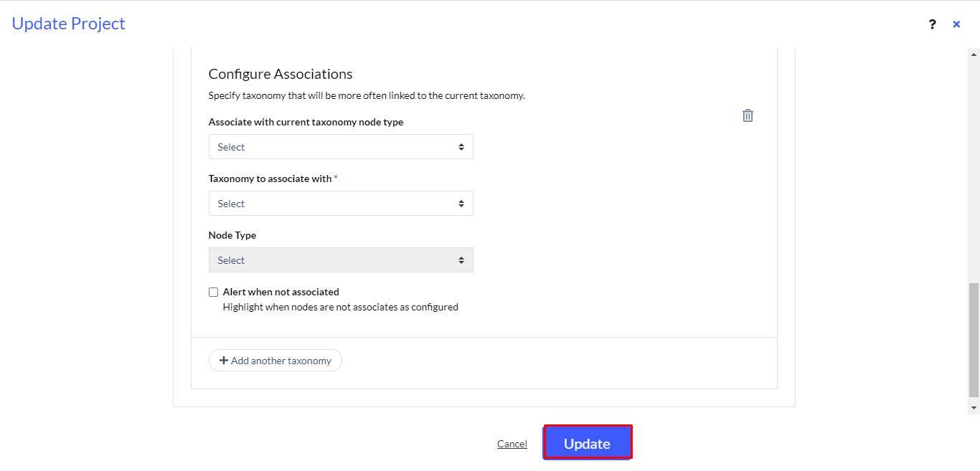The height and width of the screenshot is (471, 980).
Task: Click the plus icon in Add another taxonomy
Action: coord(223,360)
